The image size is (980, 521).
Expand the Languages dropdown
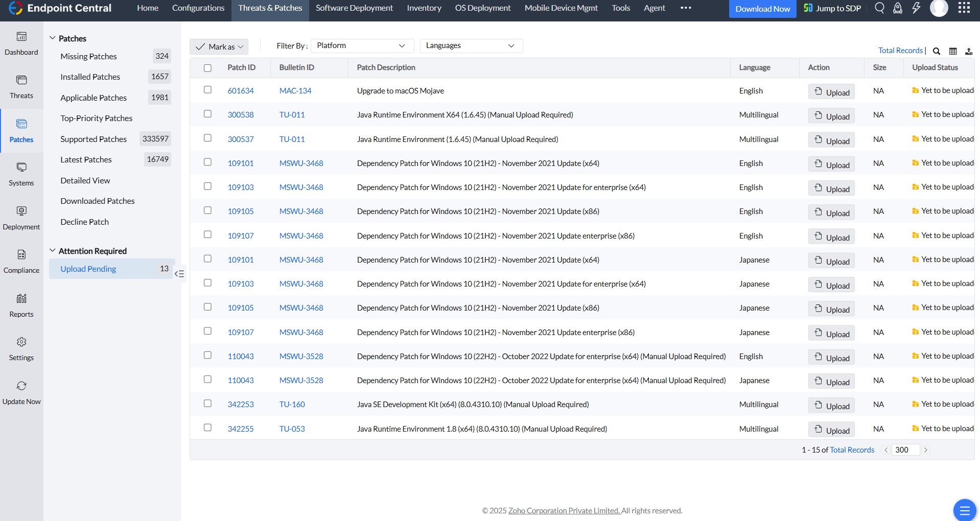tap(471, 46)
